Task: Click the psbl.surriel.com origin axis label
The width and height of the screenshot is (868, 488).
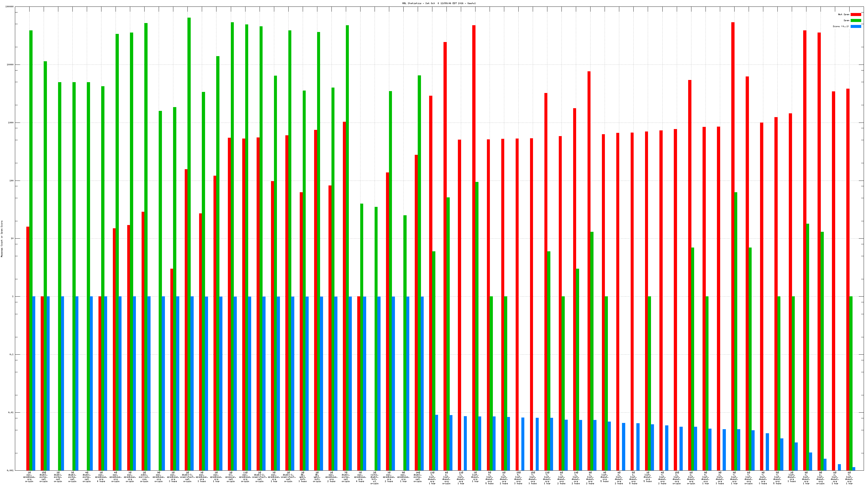Action: pyautogui.click(x=144, y=477)
